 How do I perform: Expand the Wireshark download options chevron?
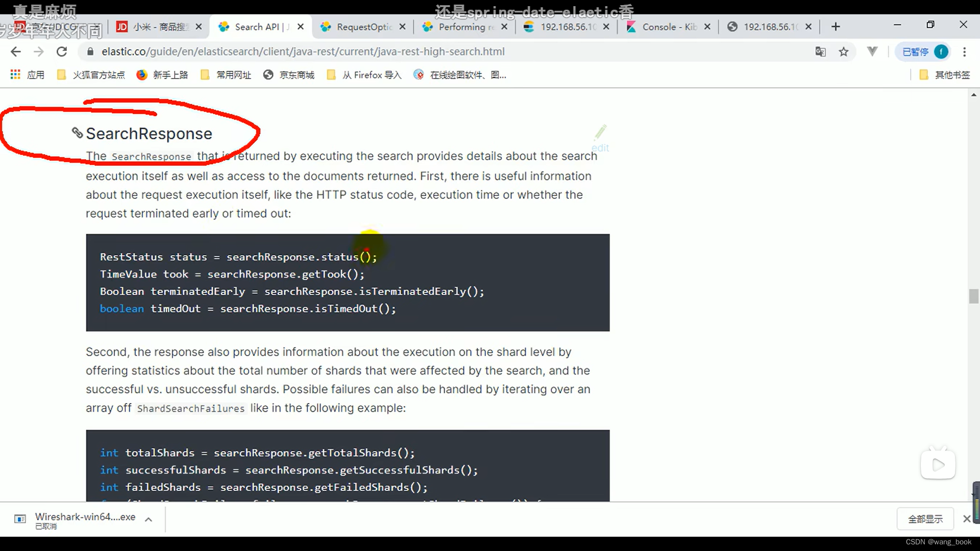149,519
